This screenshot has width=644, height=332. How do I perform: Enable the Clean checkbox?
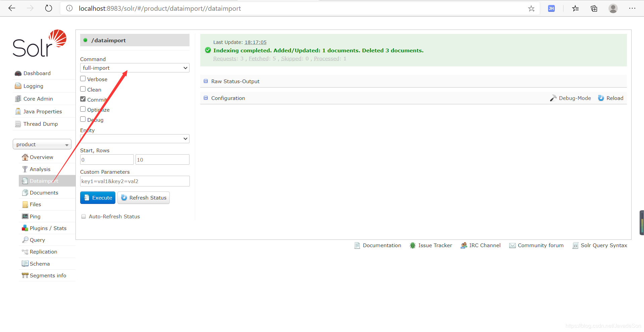click(x=83, y=89)
